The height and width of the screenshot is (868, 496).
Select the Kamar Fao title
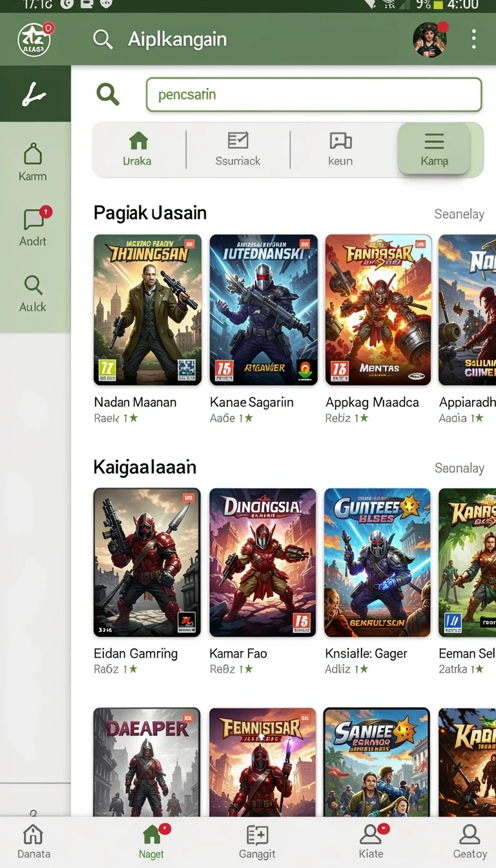tap(238, 654)
